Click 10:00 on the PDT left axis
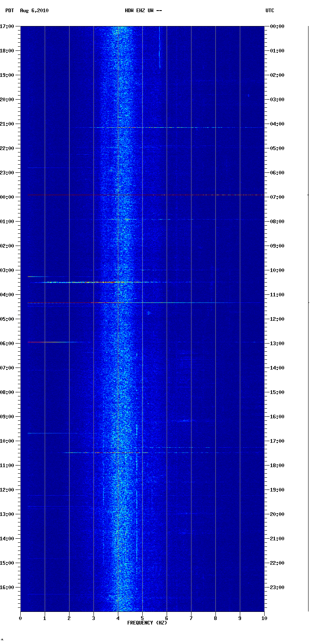 point(8,441)
